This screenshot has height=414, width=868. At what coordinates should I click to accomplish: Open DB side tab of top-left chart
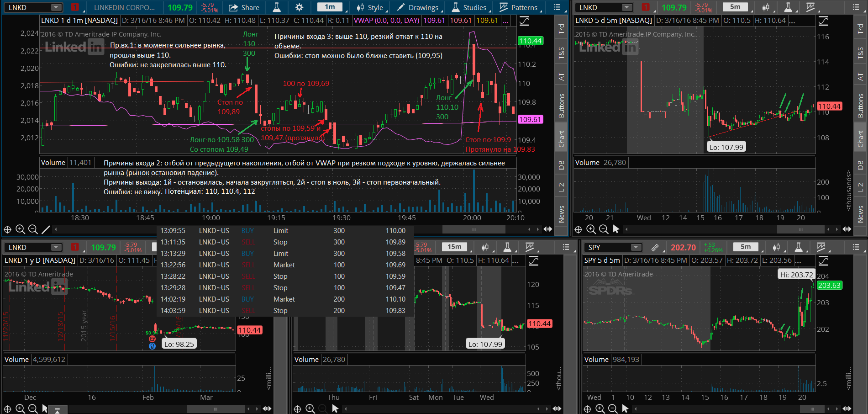click(562, 165)
